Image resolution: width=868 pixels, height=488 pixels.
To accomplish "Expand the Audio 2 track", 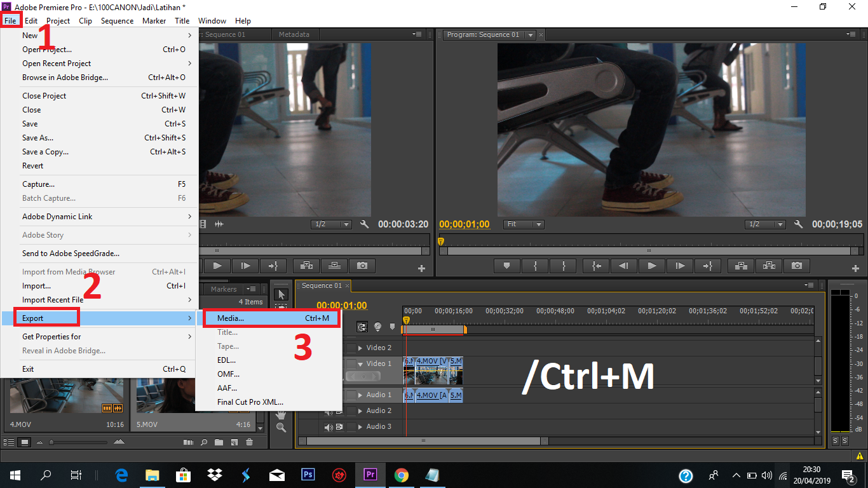I will tap(360, 411).
